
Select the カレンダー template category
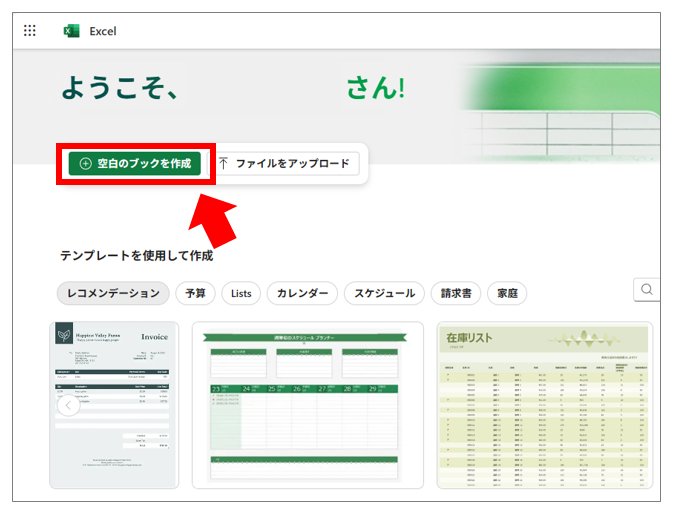point(302,293)
